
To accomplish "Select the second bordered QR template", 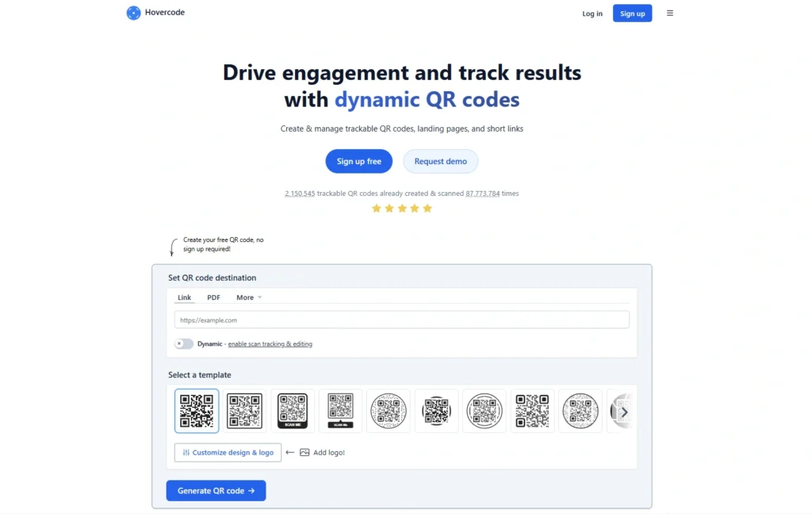I will tap(244, 411).
